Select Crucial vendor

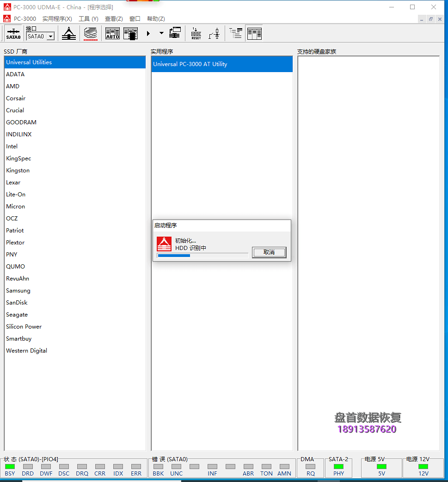(75, 110)
